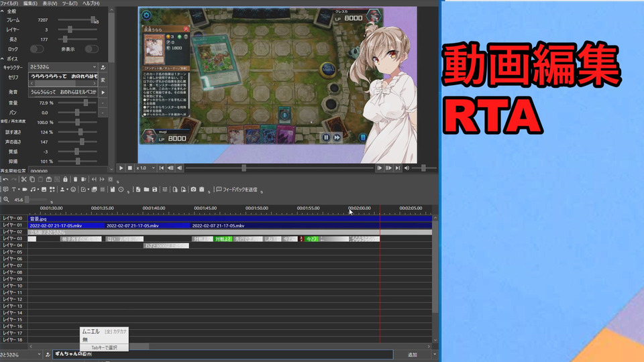
Task: Click the music note add-audio icon
Action: pos(33,189)
